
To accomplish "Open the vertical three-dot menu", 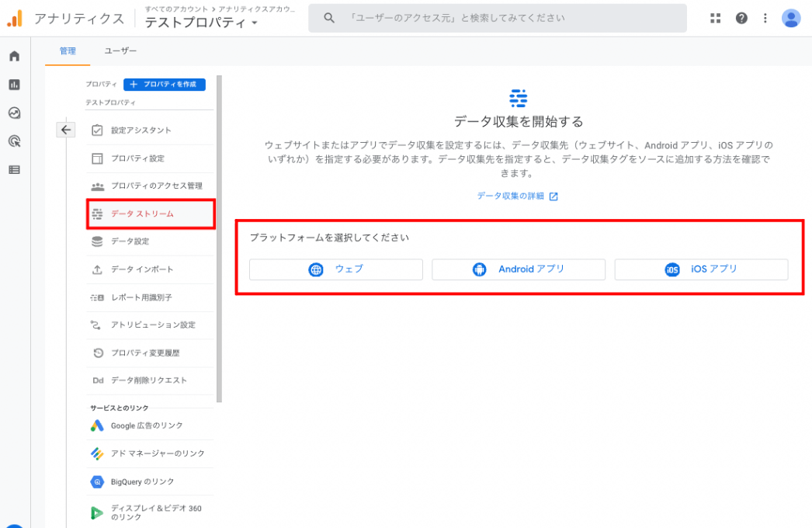I will click(765, 18).
